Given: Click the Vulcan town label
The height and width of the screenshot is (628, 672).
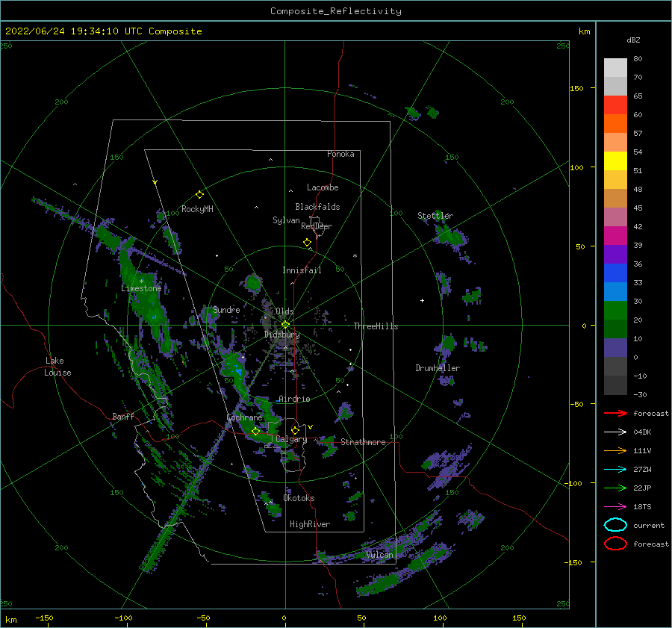Looking at the screenshot, I should [x=379, y=555].
